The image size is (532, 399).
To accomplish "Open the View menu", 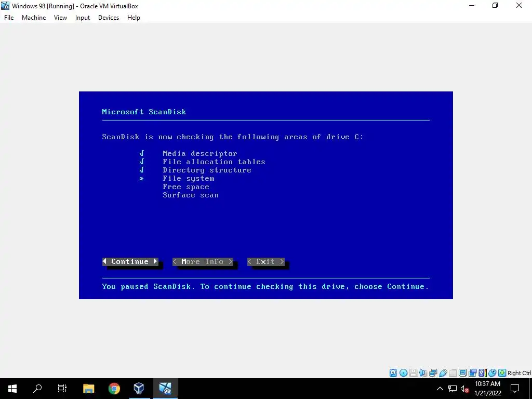I will pos(60,18).
